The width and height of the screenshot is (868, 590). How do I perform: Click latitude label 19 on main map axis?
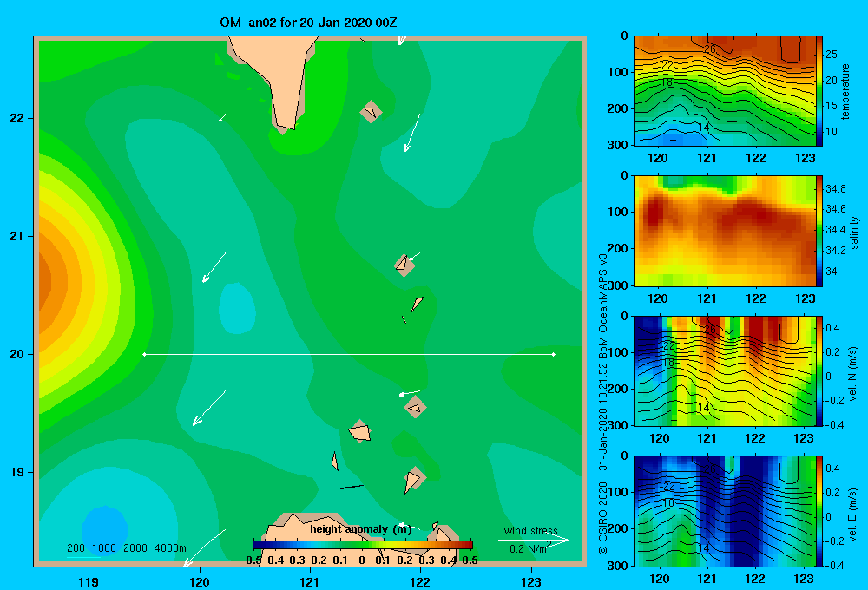tap(17, 472)
